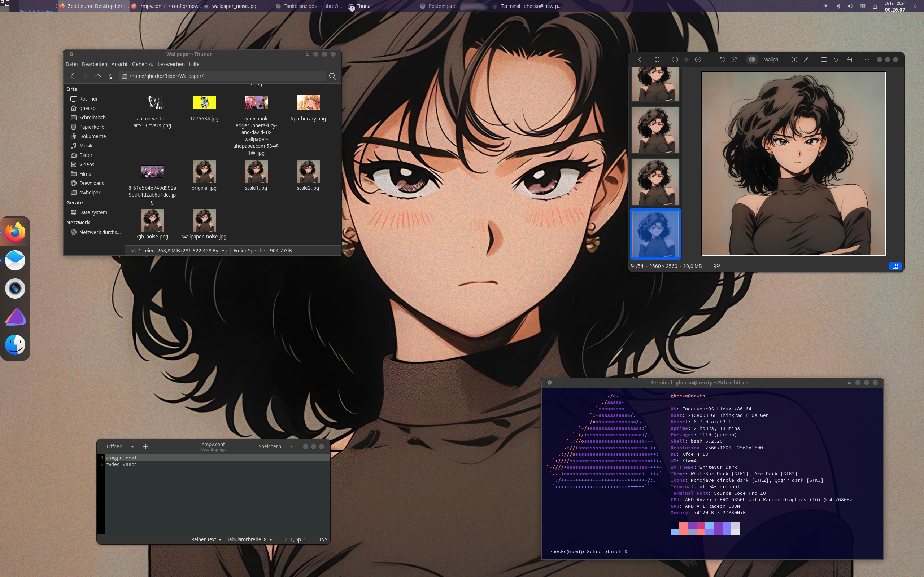This screenshot has height=577, width=924.
Task: Toggle the color filter button in viewer
Action: coord(752,60)
